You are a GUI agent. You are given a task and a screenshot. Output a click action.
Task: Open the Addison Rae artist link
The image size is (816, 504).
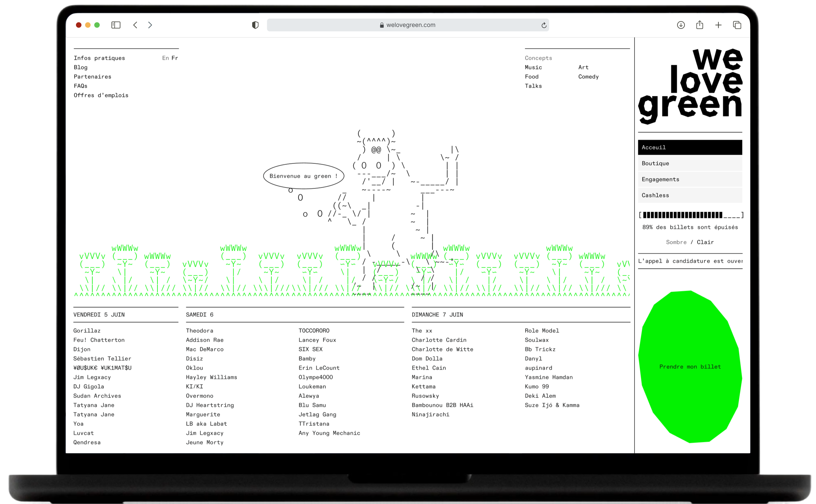[205, 340]
